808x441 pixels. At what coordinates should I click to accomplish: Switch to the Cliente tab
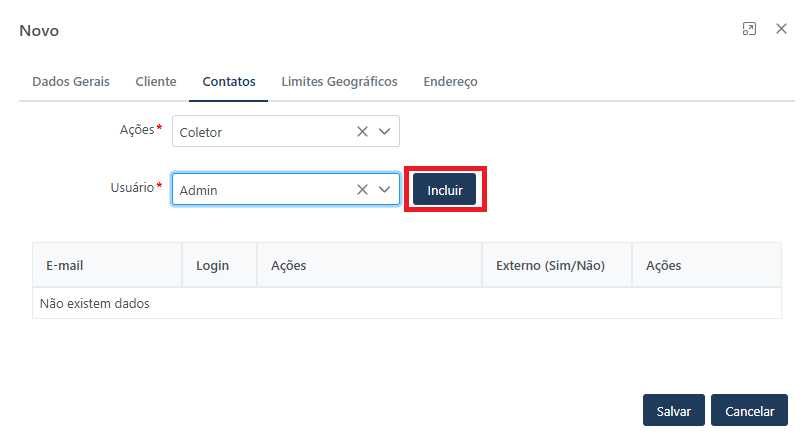point(156,82)
